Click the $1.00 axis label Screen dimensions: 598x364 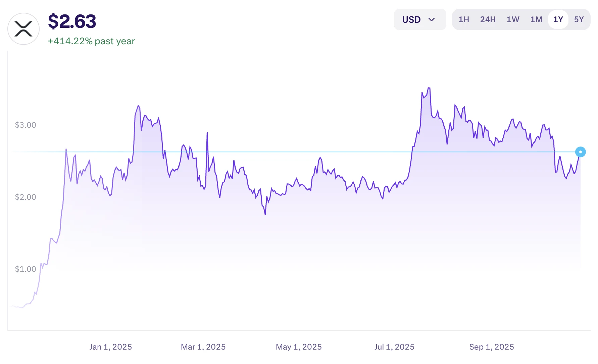25,269
